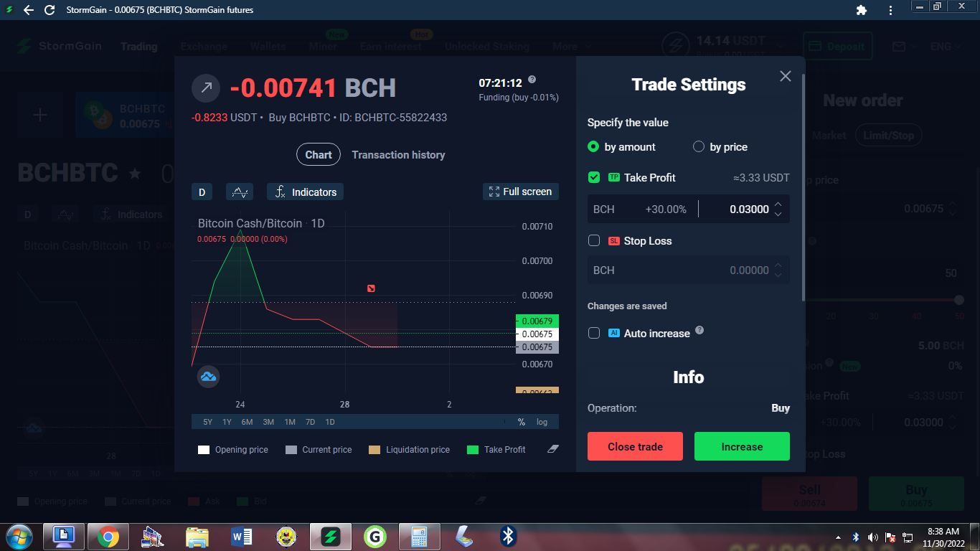The height and width of the screenshot is (551, 980).
Task: Click the StormGain logo in the header
Action: coord(59,47)
